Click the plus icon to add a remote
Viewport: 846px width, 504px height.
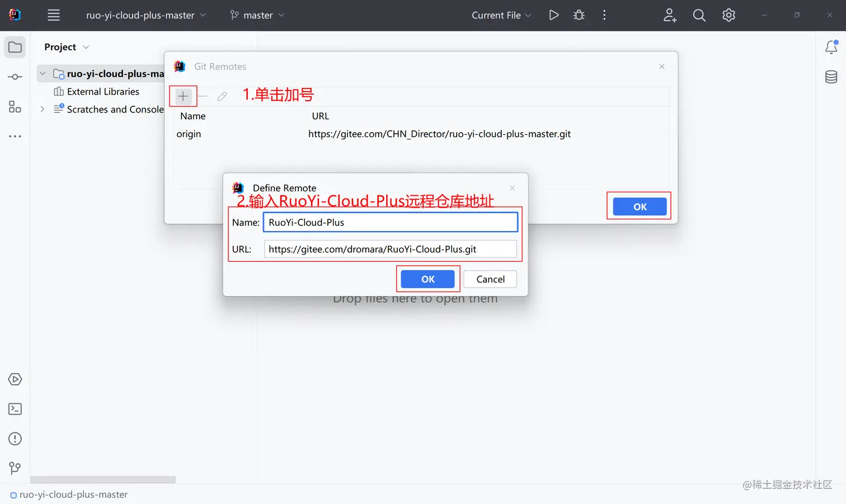183,96
